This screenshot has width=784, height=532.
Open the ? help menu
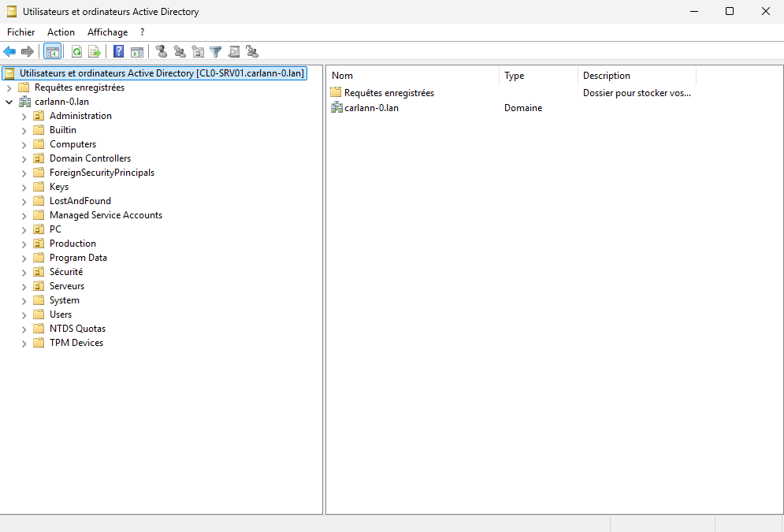point(143,32)
